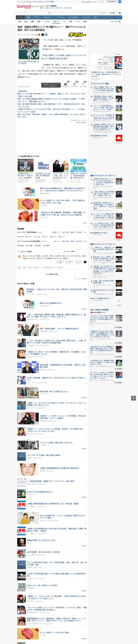This screenshot has height=644, width=138.
Task: Open the ヘルプ link at top
Action: 94,2
